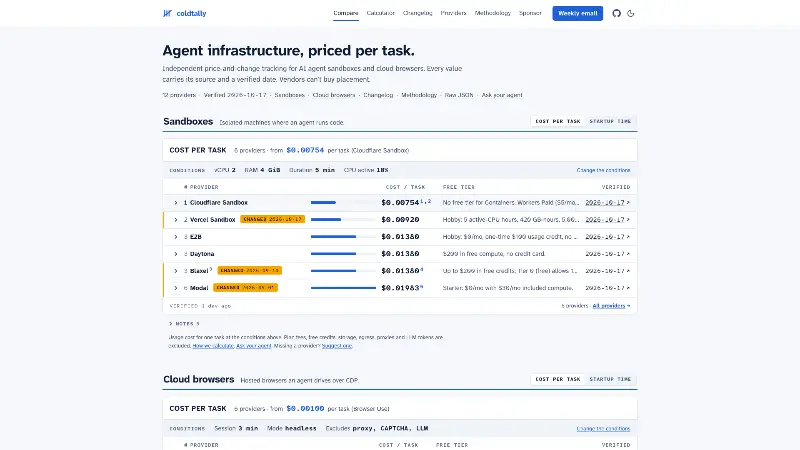Expand the Daytona row chevron
Image resolution: width=800 pixels, height=450 pixels.
tap(176, 254)
